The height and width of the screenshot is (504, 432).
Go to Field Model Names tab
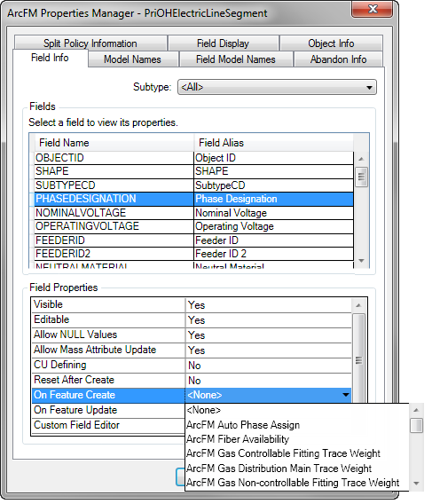pyautogui.click(x=236, y=59)
